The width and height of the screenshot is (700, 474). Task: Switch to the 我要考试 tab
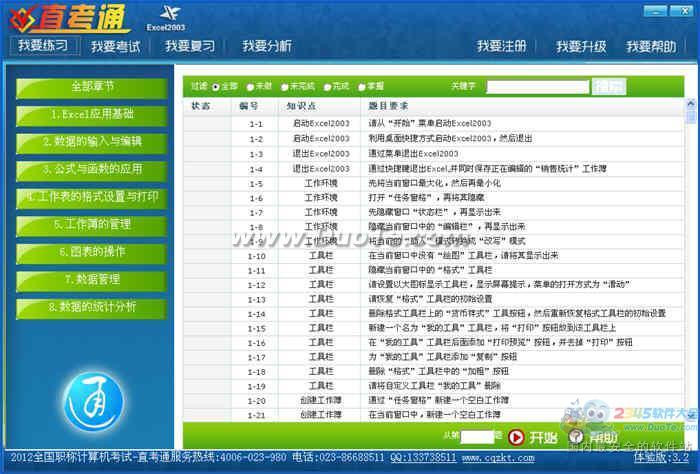(115, 46)
